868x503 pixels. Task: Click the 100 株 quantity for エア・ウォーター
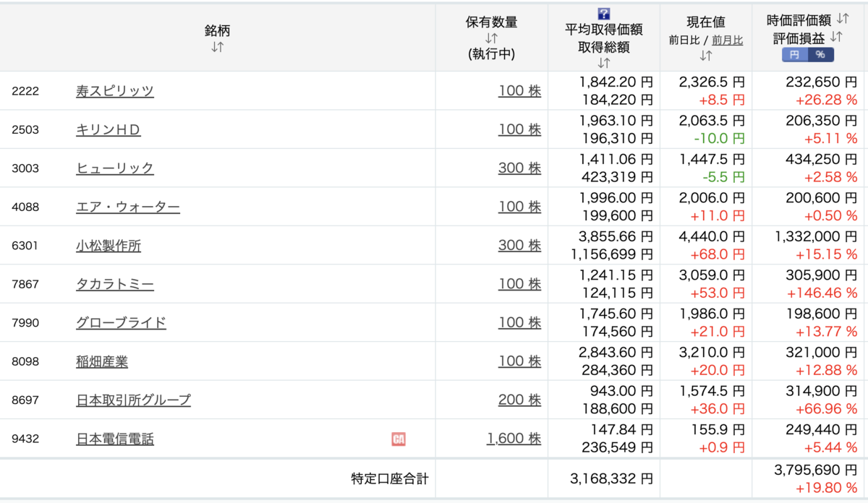click(519, 207)
